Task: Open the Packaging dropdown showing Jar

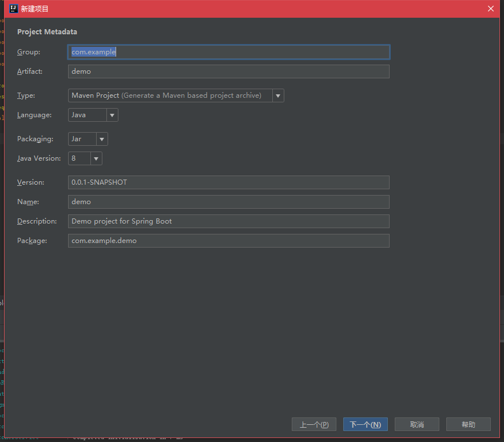Action: tap(88, 139)
